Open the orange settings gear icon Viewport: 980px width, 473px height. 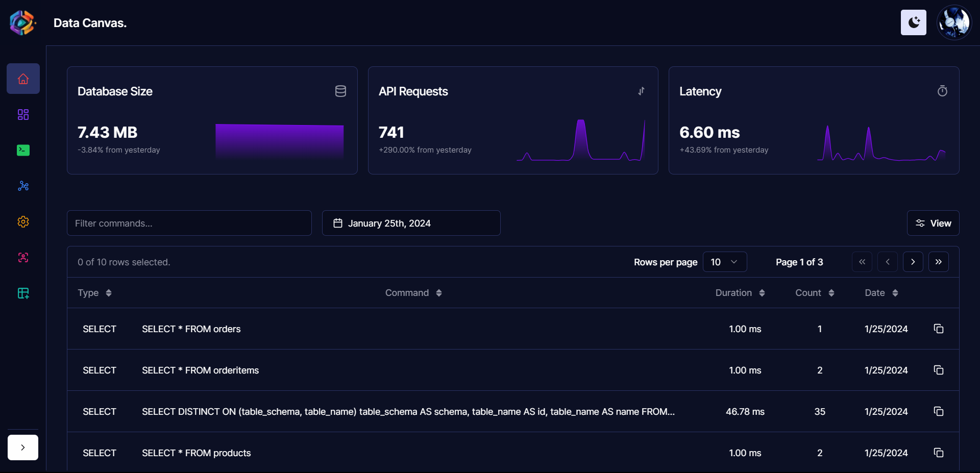coord(23,221)
